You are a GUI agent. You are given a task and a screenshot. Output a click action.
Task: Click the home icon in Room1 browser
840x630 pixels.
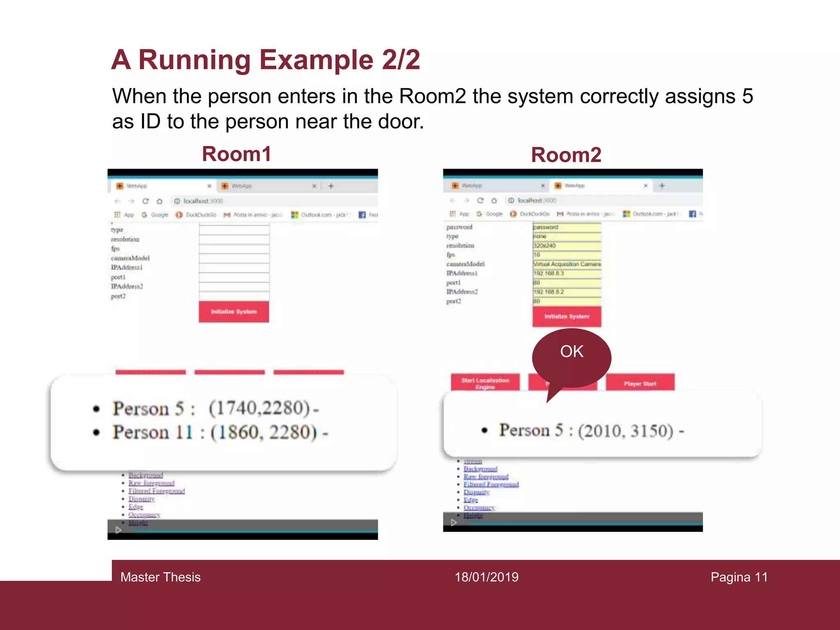160,201
